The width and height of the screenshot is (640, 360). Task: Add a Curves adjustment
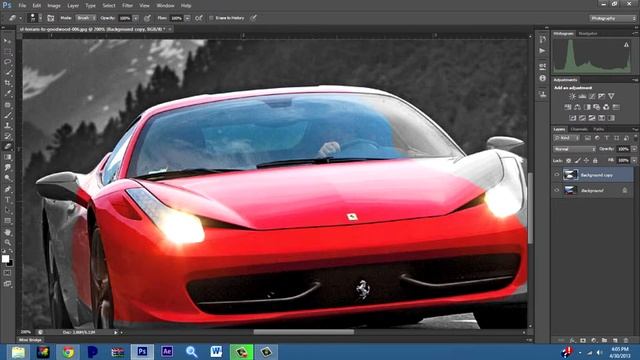point(592,96)
